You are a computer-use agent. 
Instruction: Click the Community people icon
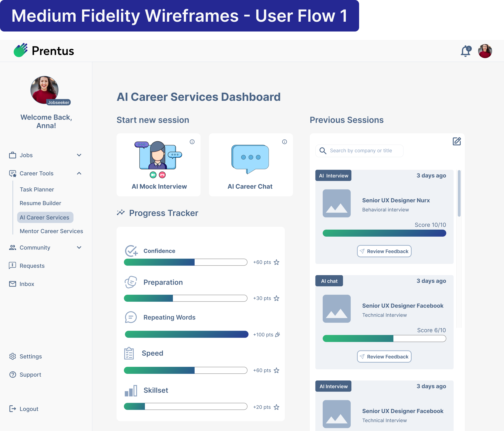coord(12,248)
